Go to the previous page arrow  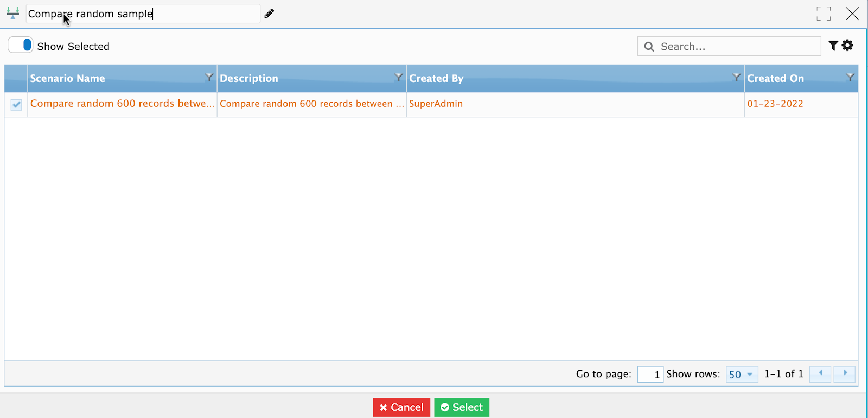click(820, 374)
